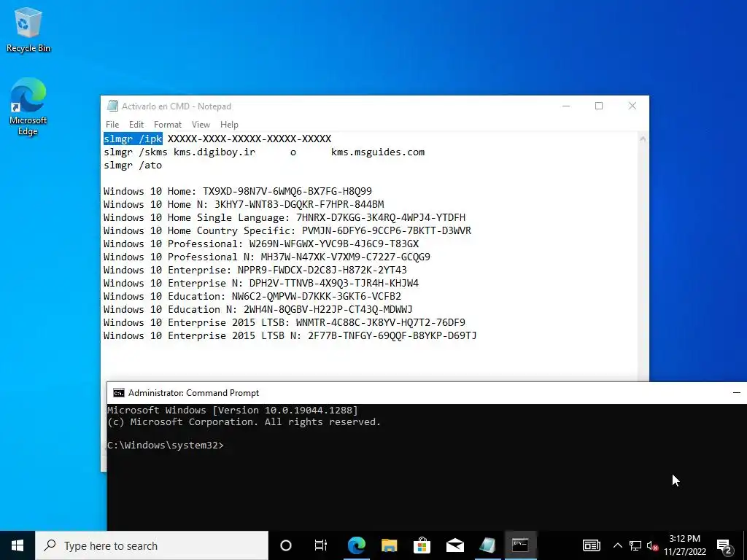Click the Education key NW6C2-QMPVW
This screenshot has height=560, width=747.
tap(317, 296)
